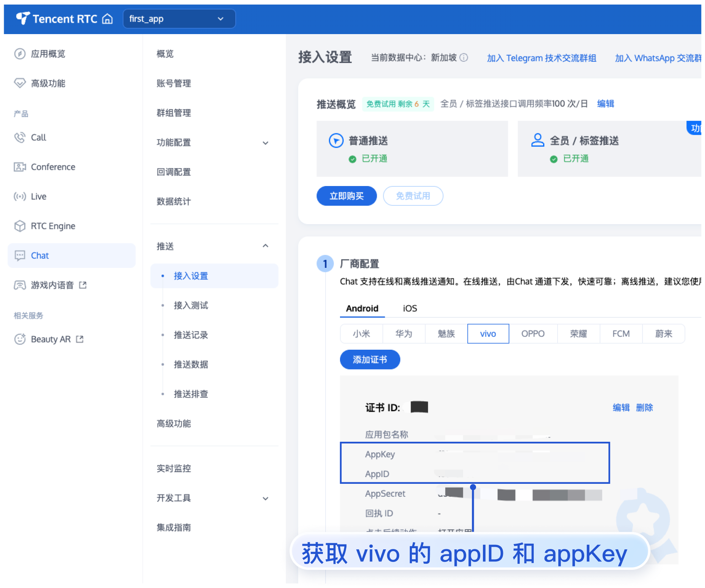
Task: Open 游戏内语音 external link icon
Action: click(83, 285)
